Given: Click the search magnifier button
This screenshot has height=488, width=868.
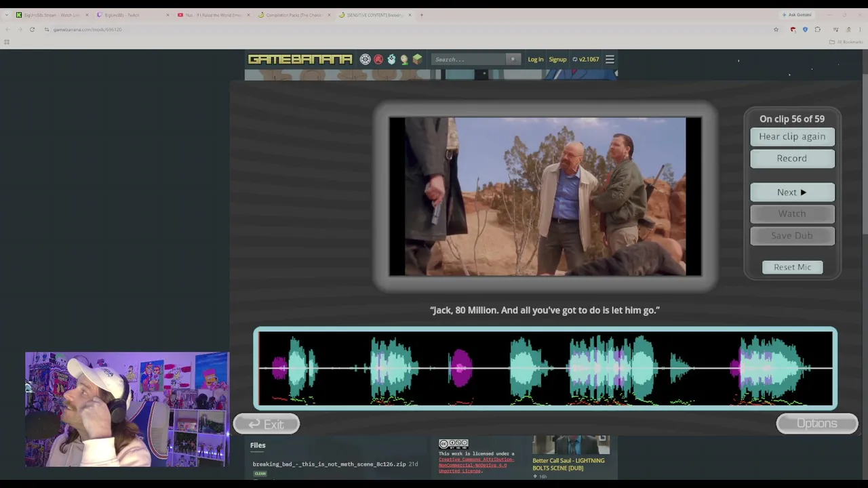Looking at the screenshot, I should (x=513, y=60).
